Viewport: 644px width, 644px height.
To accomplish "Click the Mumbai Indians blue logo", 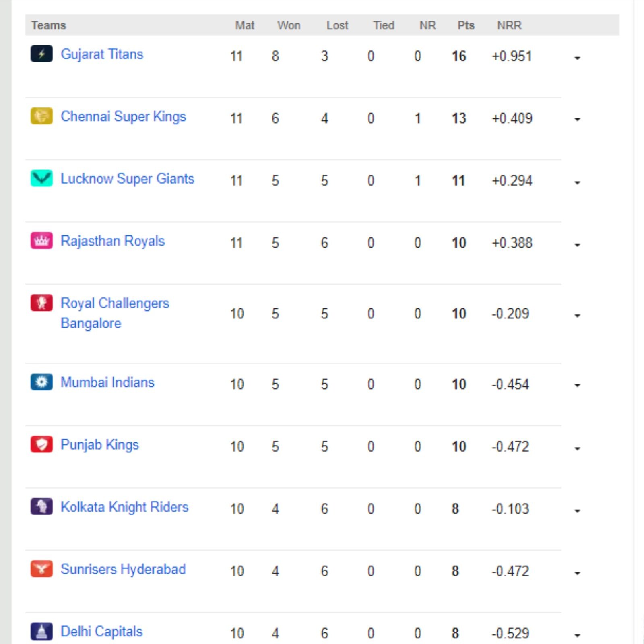I will (x=41, y=382).
